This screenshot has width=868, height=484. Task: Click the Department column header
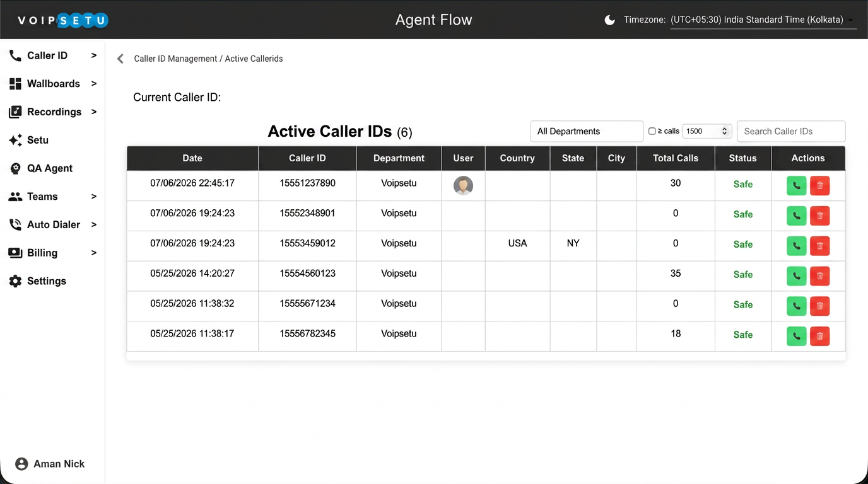coord(399,158)
